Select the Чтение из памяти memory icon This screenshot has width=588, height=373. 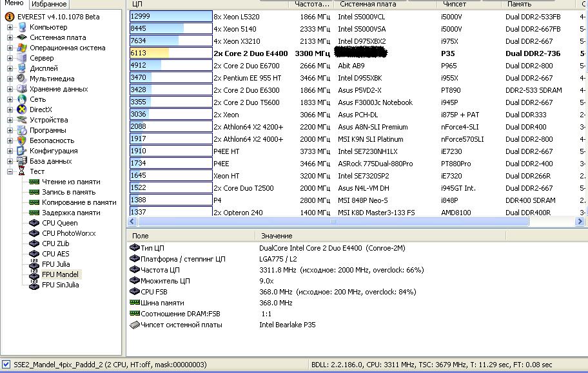(x=34, y=182)
